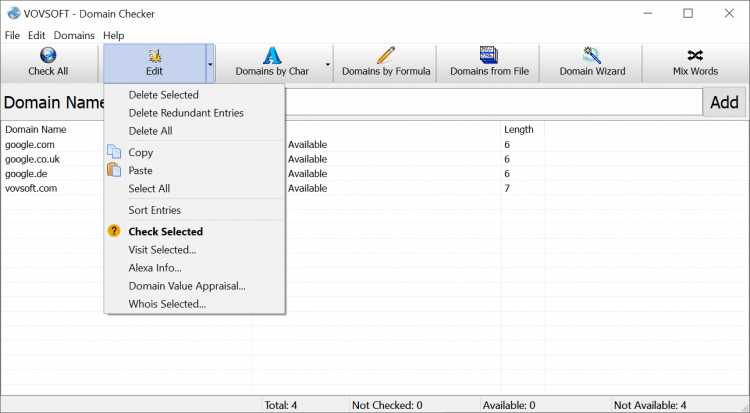This screenshot has width=750, height=413.
Task: Choose Whois Selected menu entry
Action: (x=167, y=304)
